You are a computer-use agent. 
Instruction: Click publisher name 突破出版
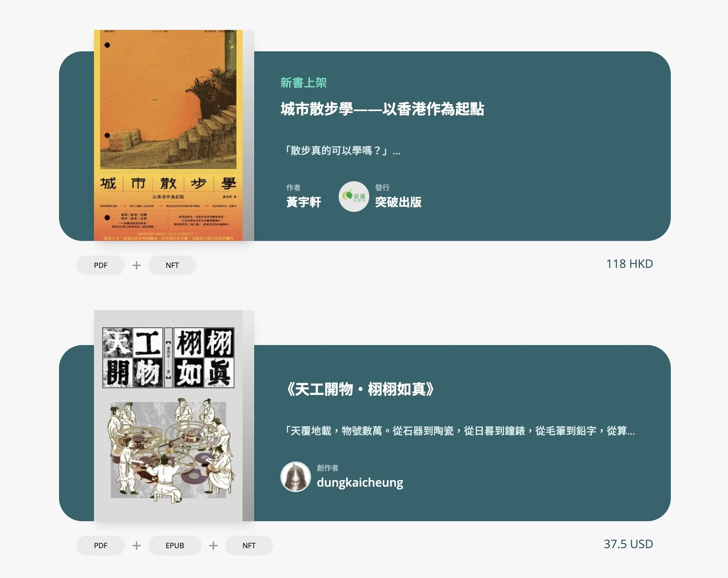tap(398, 202)
